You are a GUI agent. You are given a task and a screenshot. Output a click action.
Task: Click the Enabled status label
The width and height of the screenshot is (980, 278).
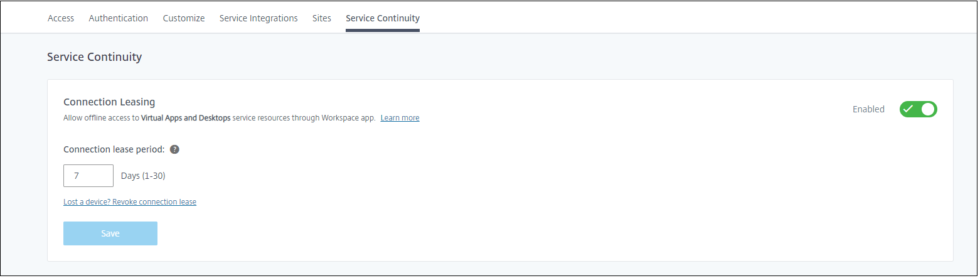868,109
